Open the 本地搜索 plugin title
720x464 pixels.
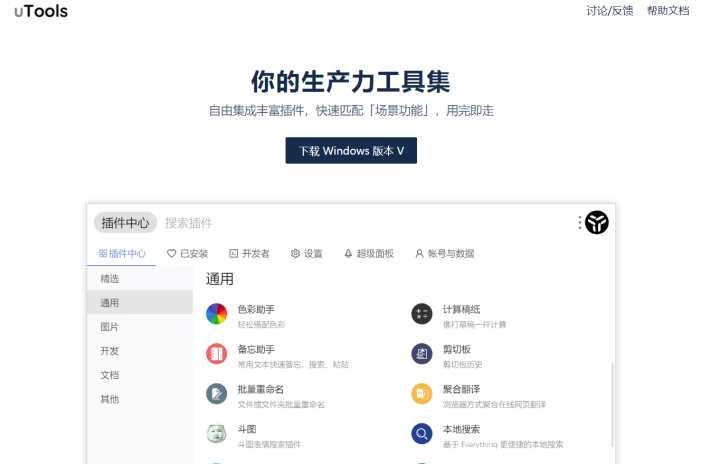coord(461,429)
